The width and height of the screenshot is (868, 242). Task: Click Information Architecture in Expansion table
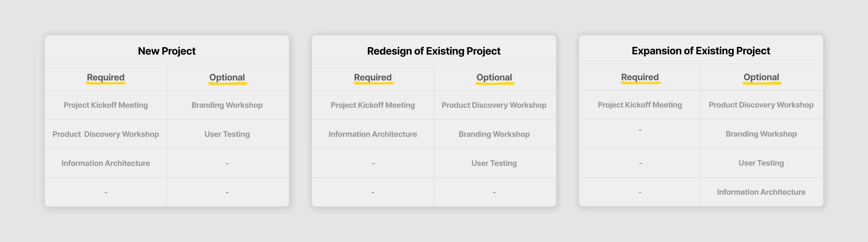(x=761, y=192)
